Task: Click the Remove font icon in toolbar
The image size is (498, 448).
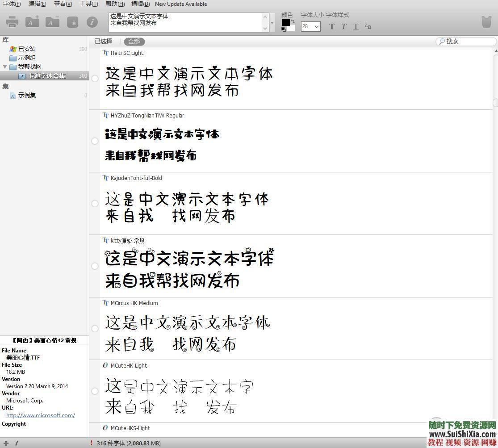Action: pos(52,21)
